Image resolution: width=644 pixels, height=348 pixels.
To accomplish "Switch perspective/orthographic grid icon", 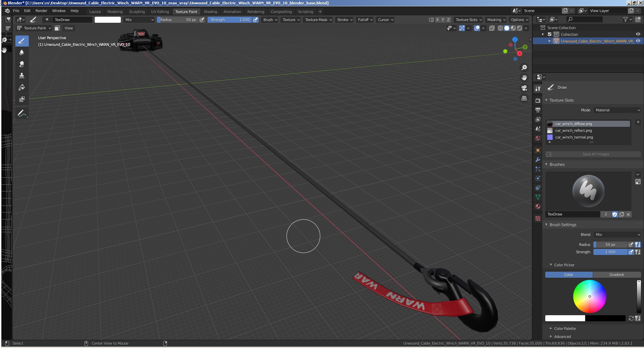I will 524,98.
